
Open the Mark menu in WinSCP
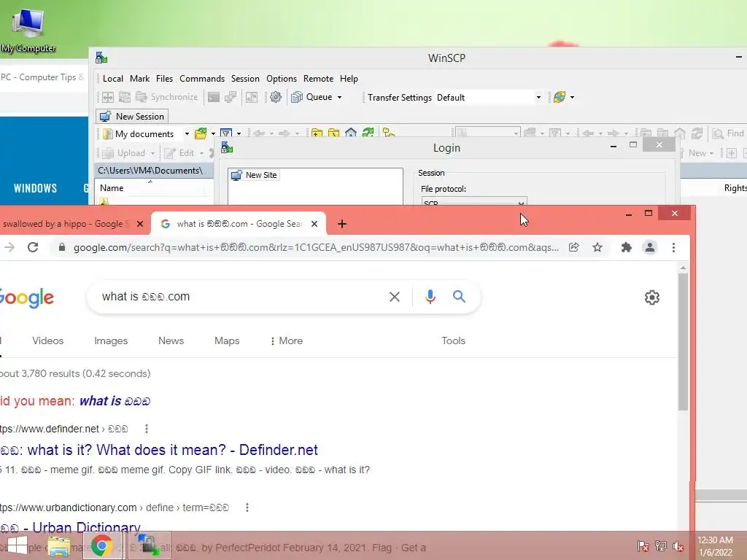point(139,79)
